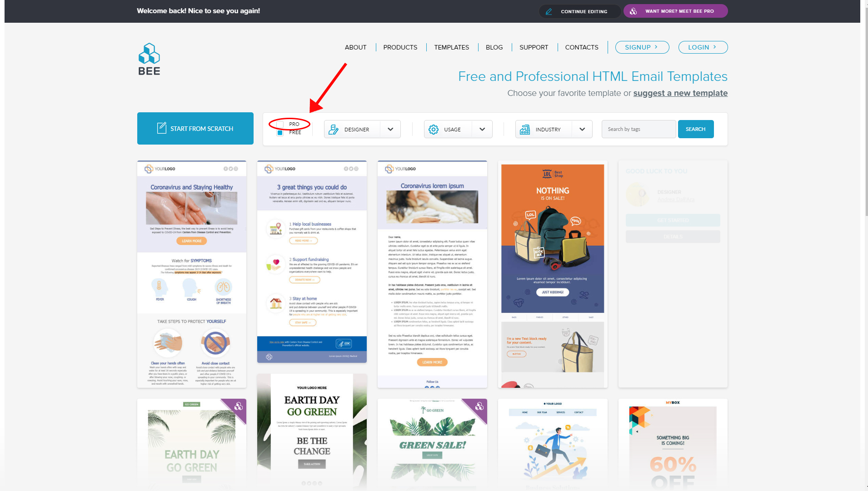Open Earth Day Go Green Be The Change template
Viewport: 868px width, 491px height.
312,432
